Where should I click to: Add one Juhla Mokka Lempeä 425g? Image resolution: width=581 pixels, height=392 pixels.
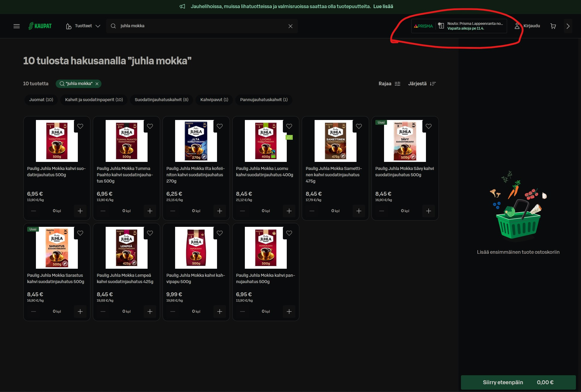pyautogui.click(x=150, y=312)
